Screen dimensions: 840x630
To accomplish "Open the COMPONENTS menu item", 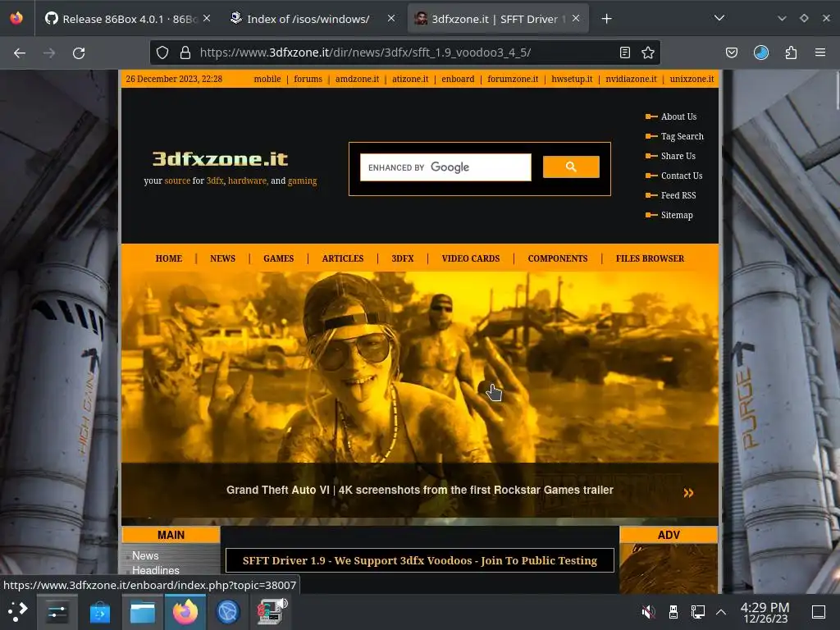I will 558,258.
